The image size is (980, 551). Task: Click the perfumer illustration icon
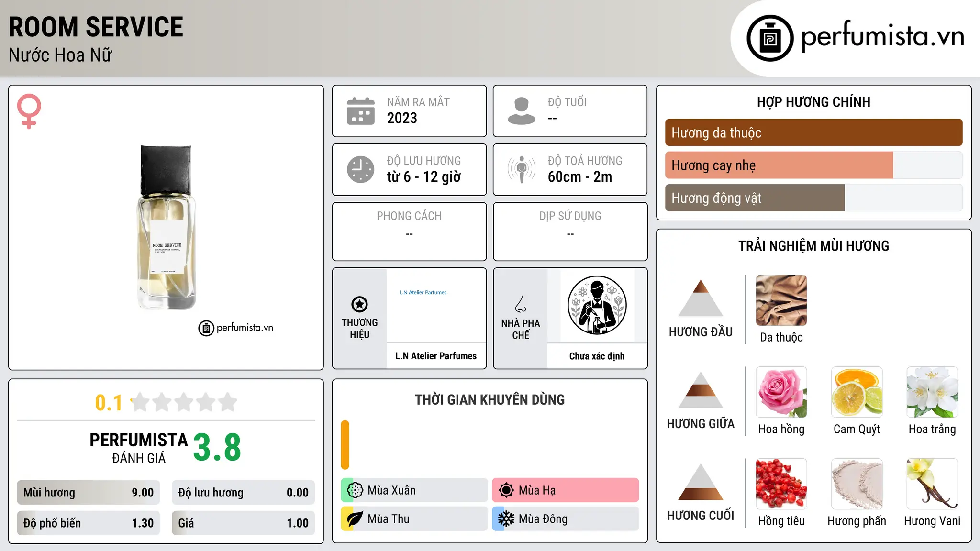[597, 305]
